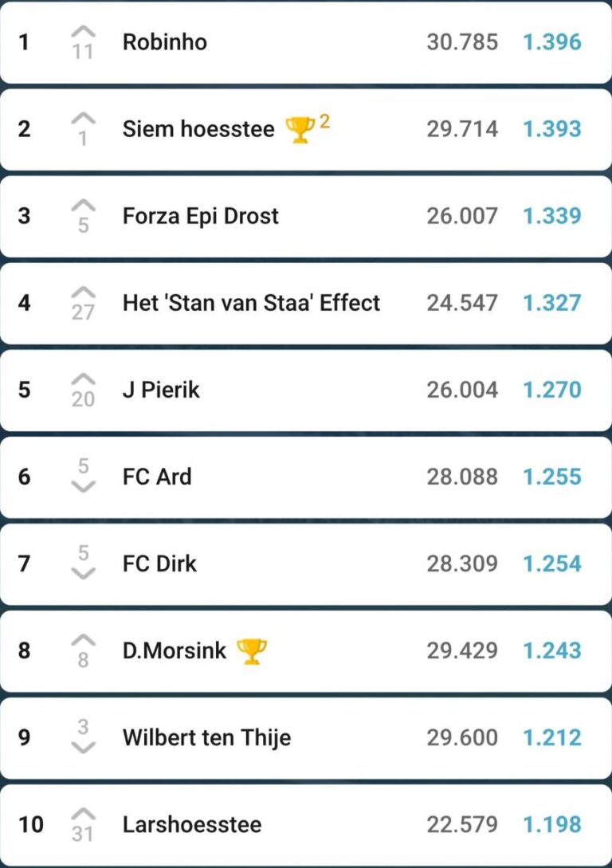Image resolution: width=612 pixels, height=868 pixels.
Task: Click the 29.714 total next to Siem hoesstee
Action: pyautogui.click(x=462, y=129)
